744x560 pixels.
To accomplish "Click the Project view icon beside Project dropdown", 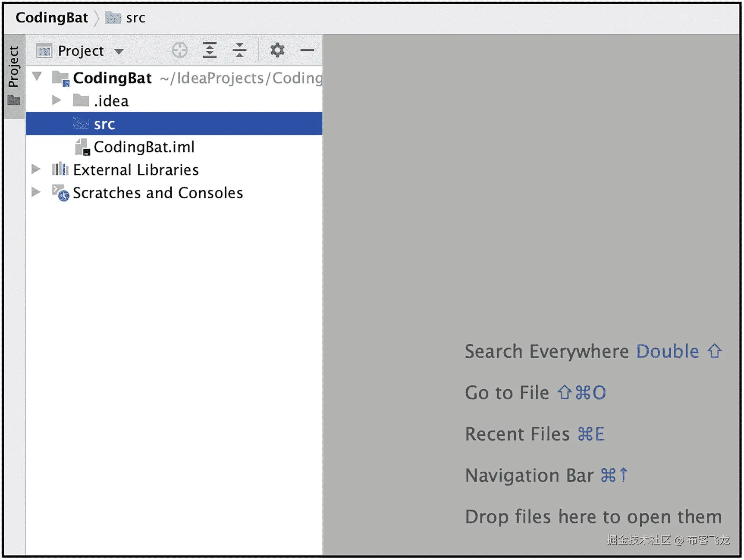I will coord(44,51).
